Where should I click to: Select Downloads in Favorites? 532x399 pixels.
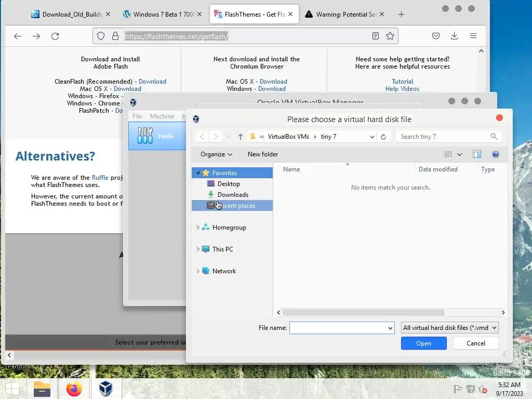tap(233, 194)
